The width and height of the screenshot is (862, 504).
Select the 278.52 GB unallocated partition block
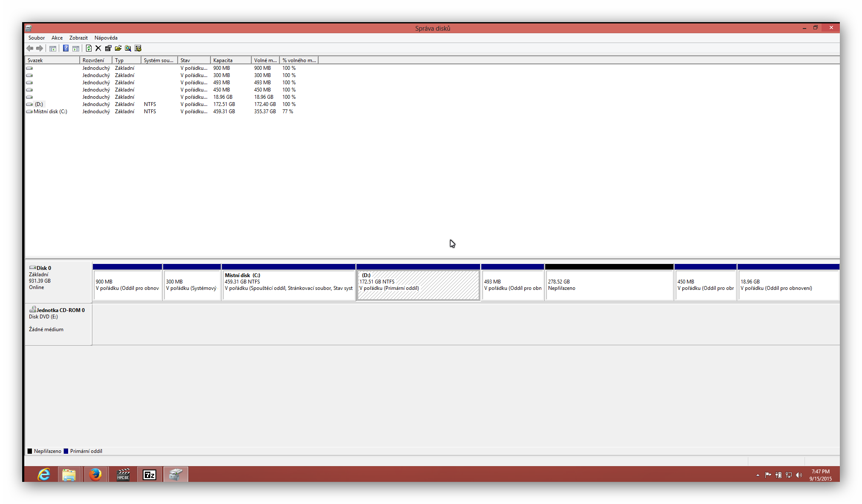609,285
